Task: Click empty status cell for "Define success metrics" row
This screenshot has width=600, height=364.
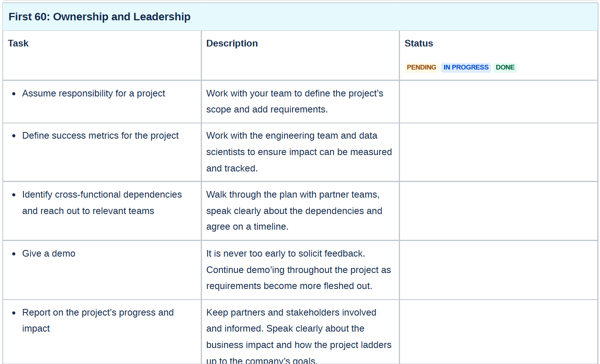Action: tap(498, 152)
